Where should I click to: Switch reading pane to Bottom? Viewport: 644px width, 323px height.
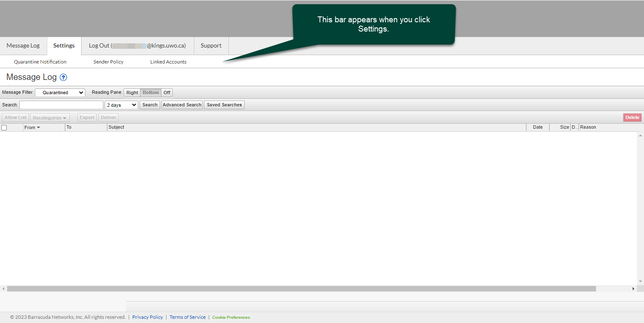[x=151, y=93]
